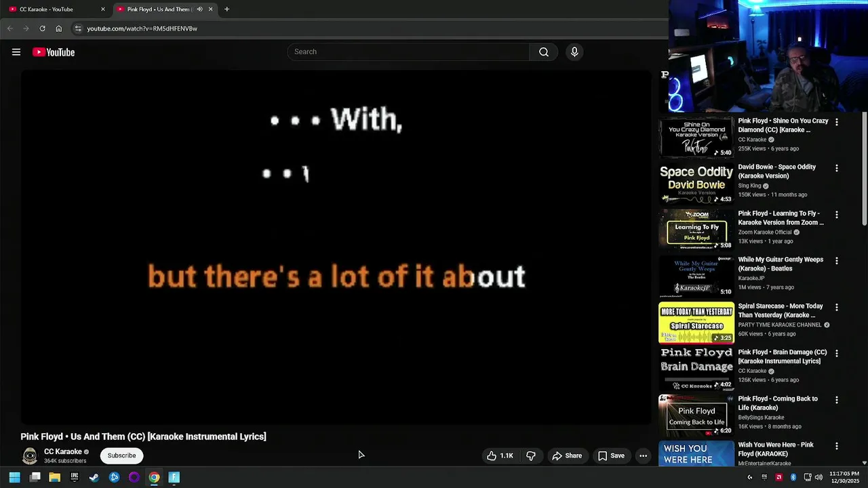
Task: Open options for Spiral Starecase video
Action: (837, 307)
